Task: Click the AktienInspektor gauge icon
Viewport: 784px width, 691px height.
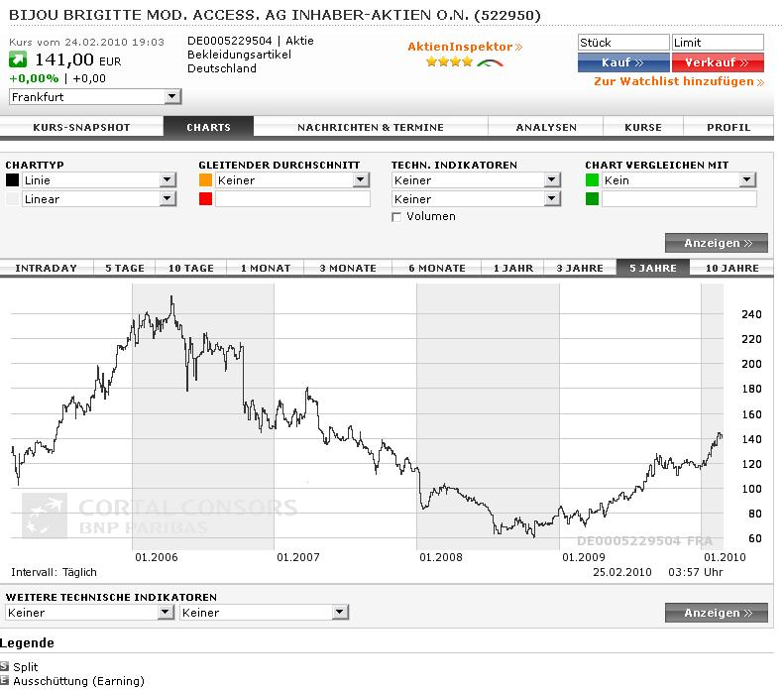Action: point(490,62)
